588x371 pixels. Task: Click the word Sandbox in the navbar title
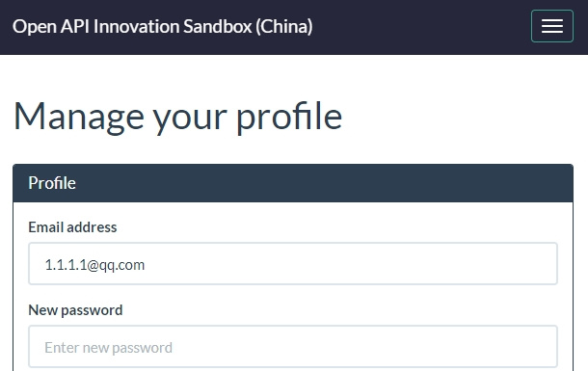click(217, 26)
